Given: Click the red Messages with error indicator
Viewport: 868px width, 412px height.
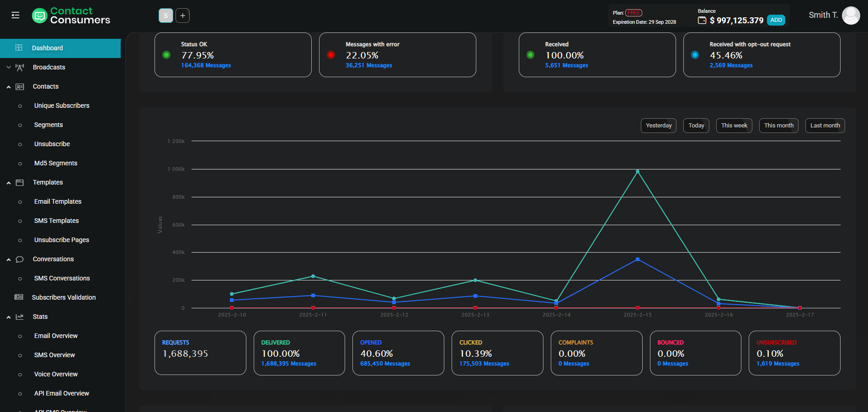Looking at the screenshot, I should point(331,55).
